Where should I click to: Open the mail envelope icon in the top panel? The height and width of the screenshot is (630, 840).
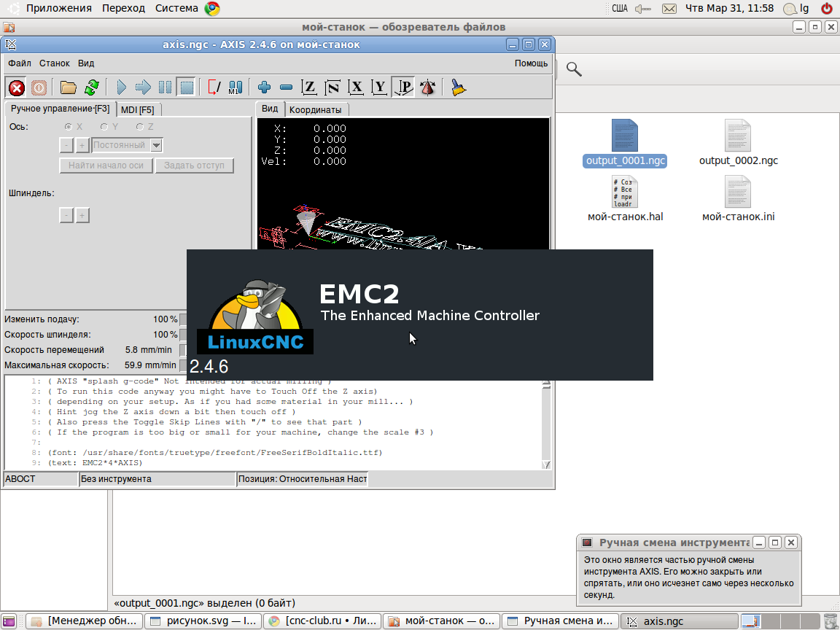[x=669, y=9]
